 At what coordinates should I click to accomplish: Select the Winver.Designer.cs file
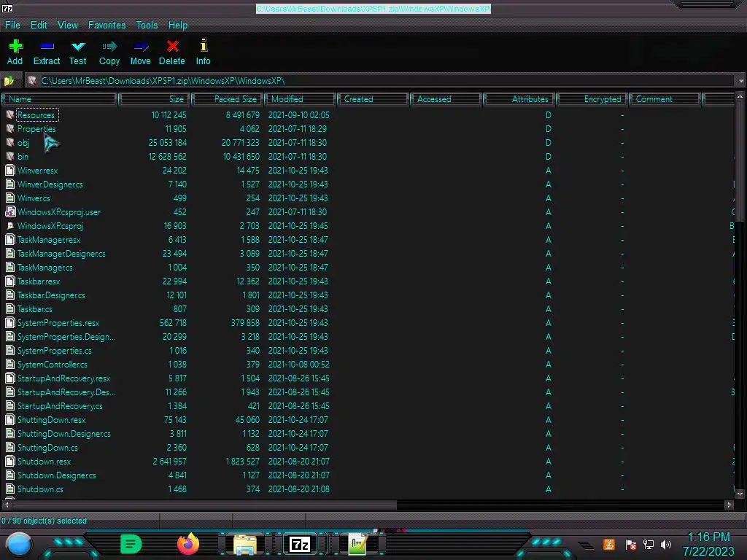50,184
